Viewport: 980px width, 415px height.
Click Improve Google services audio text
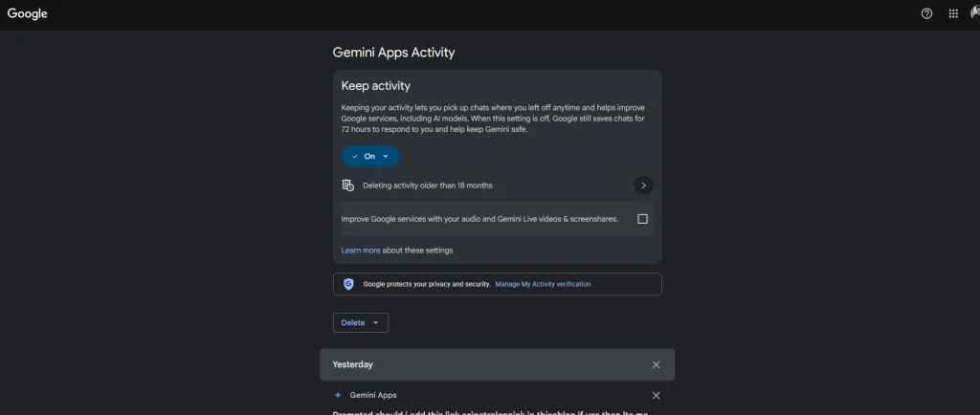coord(479,219)
